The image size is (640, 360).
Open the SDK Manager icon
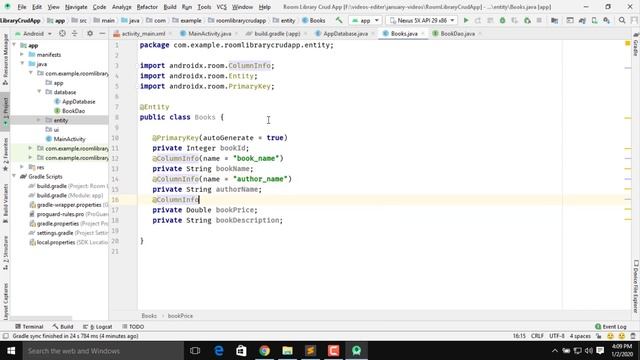(607, 20)
